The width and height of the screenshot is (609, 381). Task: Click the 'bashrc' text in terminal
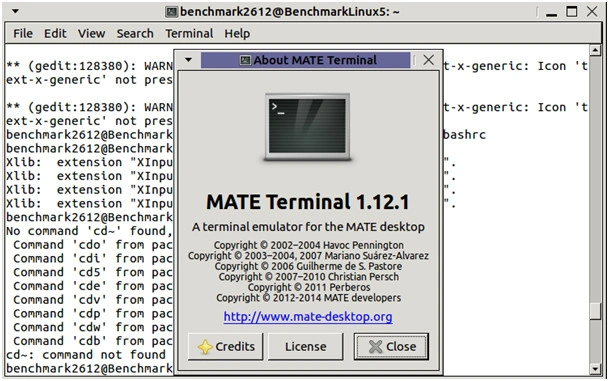click(x=464, y=135)
